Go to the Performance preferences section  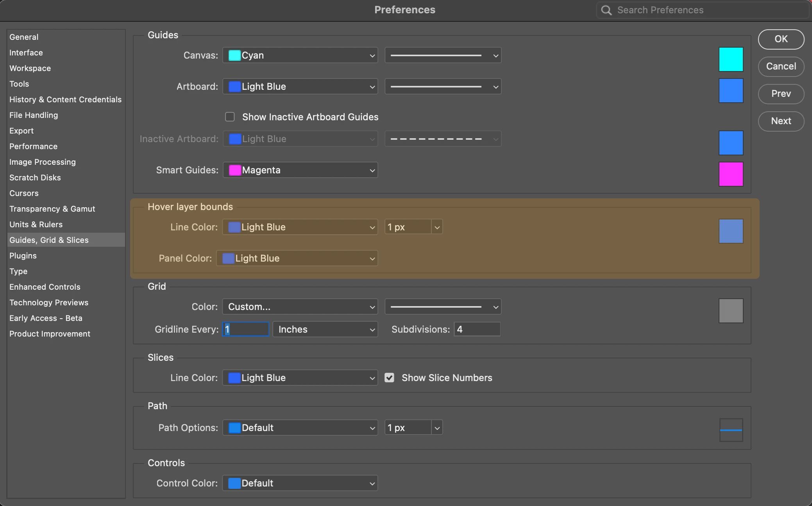coord(33,146)
